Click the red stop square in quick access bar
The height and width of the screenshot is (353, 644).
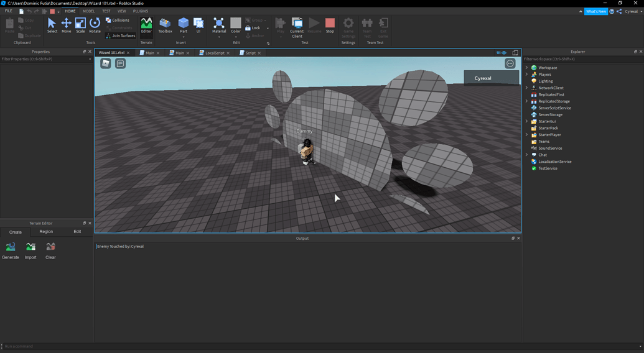pos(52,11)
